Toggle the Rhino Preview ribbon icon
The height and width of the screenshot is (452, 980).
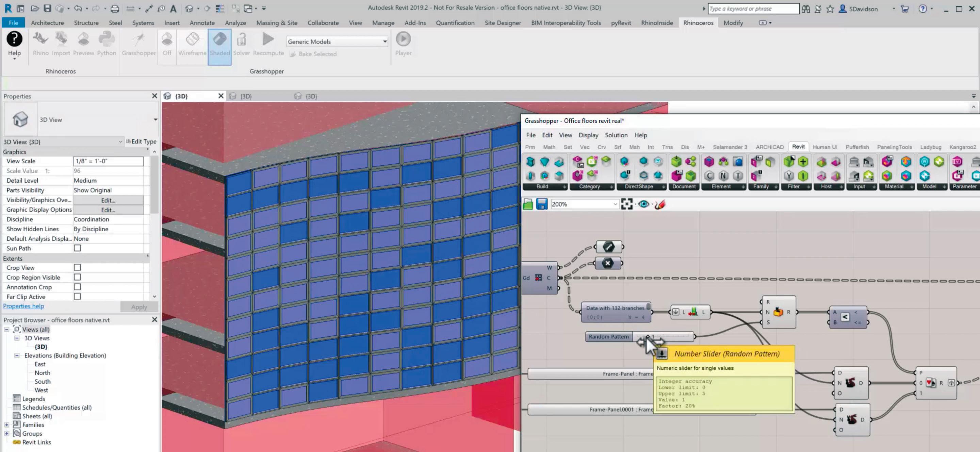click(x=83, y=45)
